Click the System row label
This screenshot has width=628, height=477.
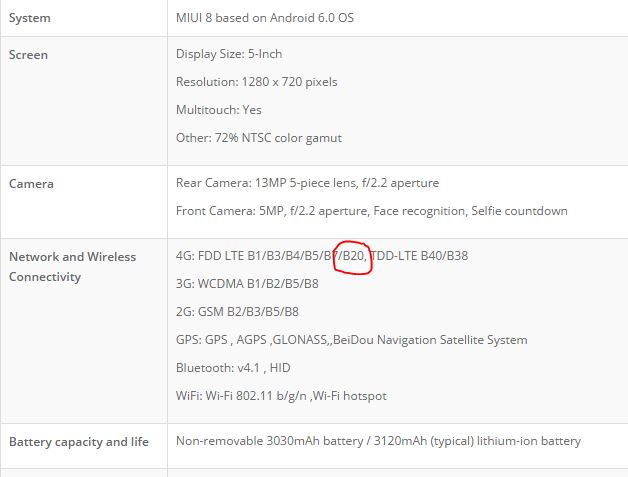click(29, 18)
